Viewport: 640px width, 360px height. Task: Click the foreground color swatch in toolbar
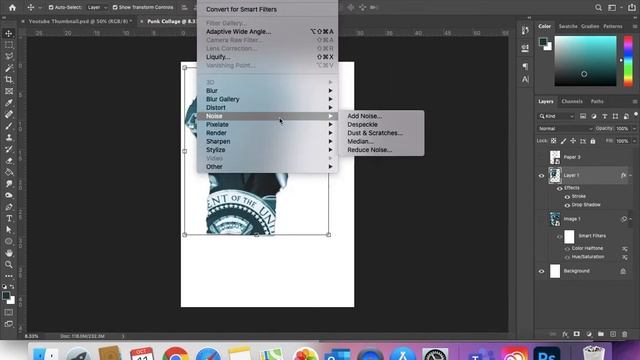coord(6,296)
